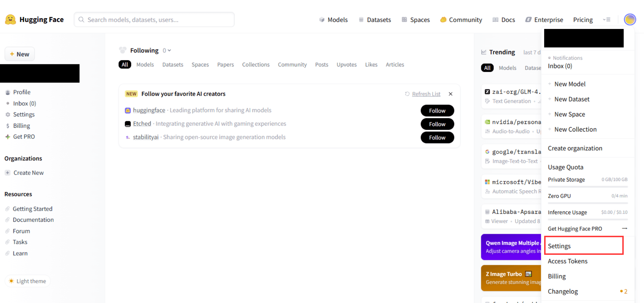The image size is (644, 303).
Task: Dismiss the Follow AI creators card
Action: (451, 94)
